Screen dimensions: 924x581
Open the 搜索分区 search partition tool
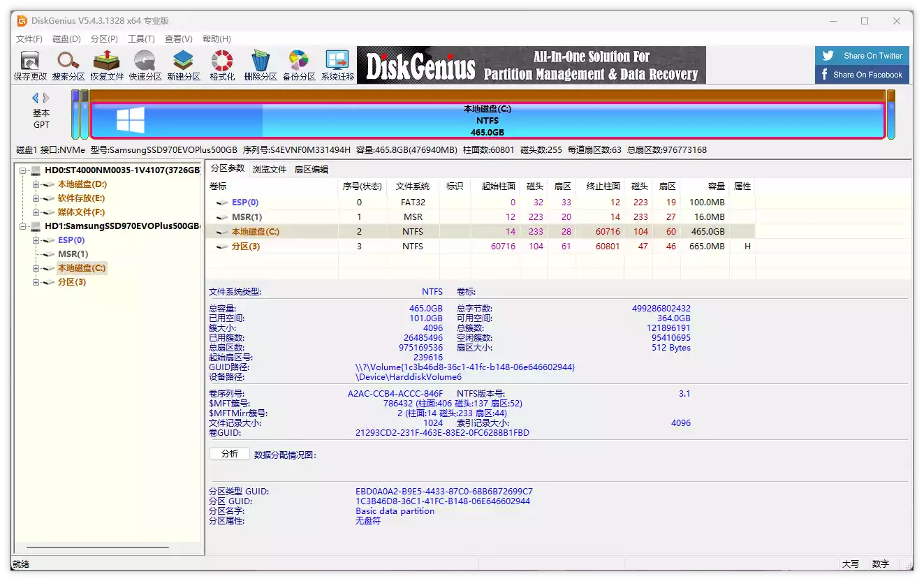coord(68,66)
